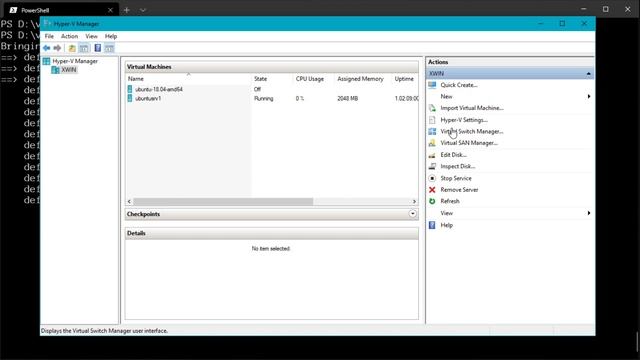
Task: Click the ubuntu-18.04-amd64 VM icon
Action: (x=130, y=89)
